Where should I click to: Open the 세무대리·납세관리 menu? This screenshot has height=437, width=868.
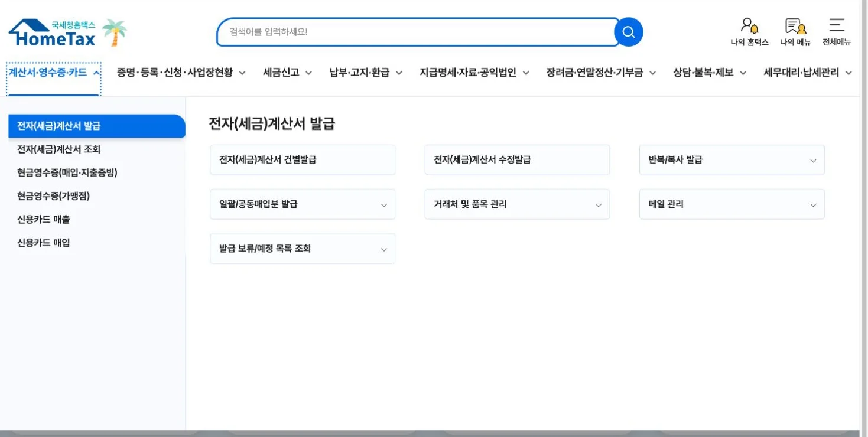[808, 73]
